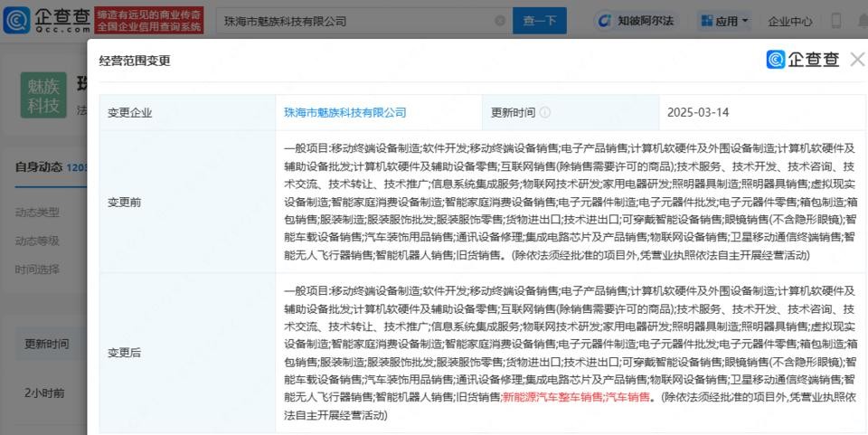This screenshot has height=435, width=868.
Task: Close the 经营范围变更 dialog
Action: point(857,60)
